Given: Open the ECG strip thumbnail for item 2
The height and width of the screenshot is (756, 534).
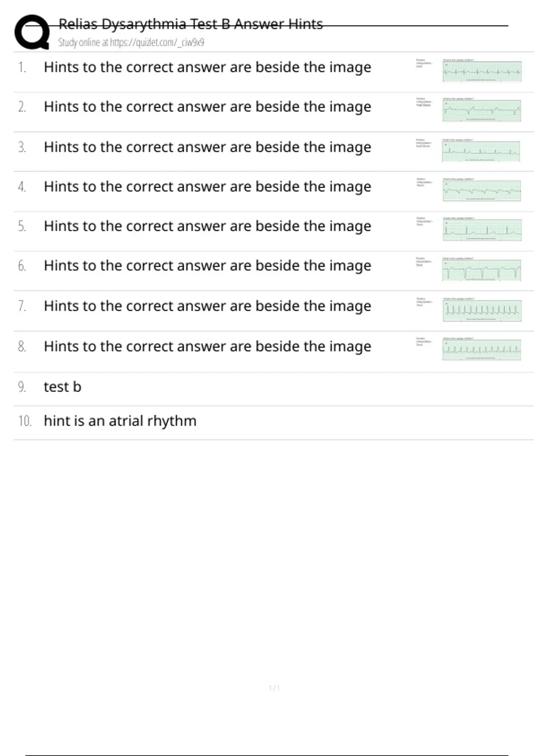Looking at the screenshot, I should pos(481,110).
